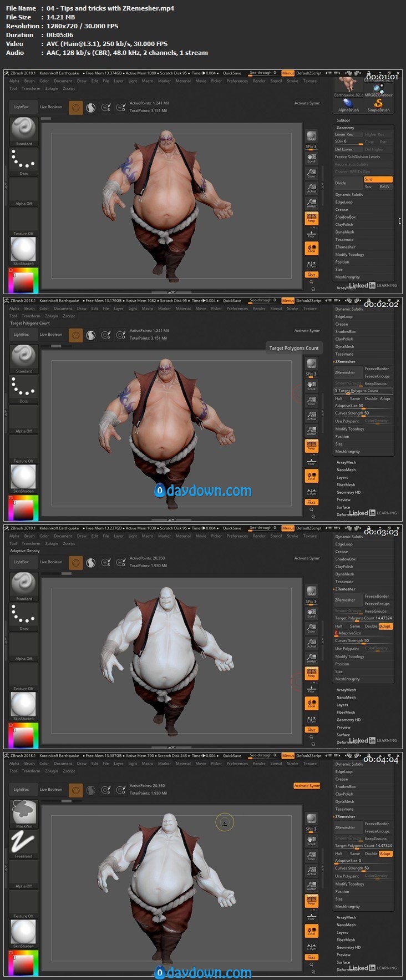406x980 pixels.
Task: Open the Document menu in 00:01:01 frame
Action: 63,81
